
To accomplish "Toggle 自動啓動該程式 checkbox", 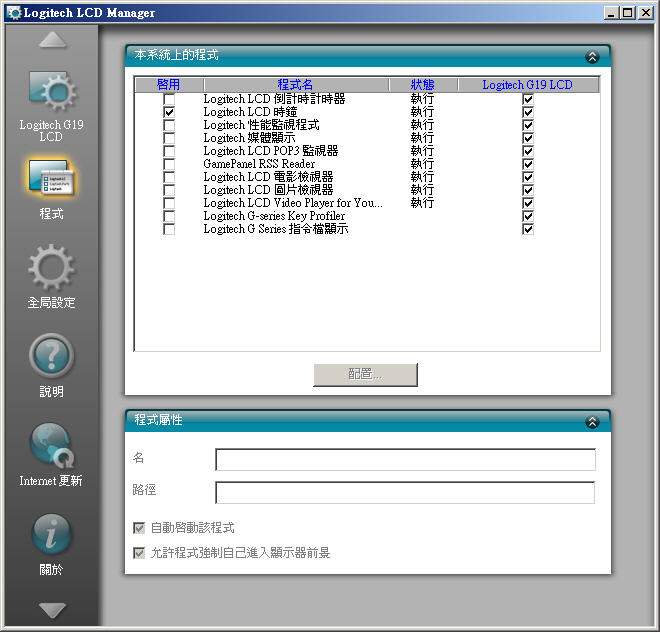I will tap(139, 528).
